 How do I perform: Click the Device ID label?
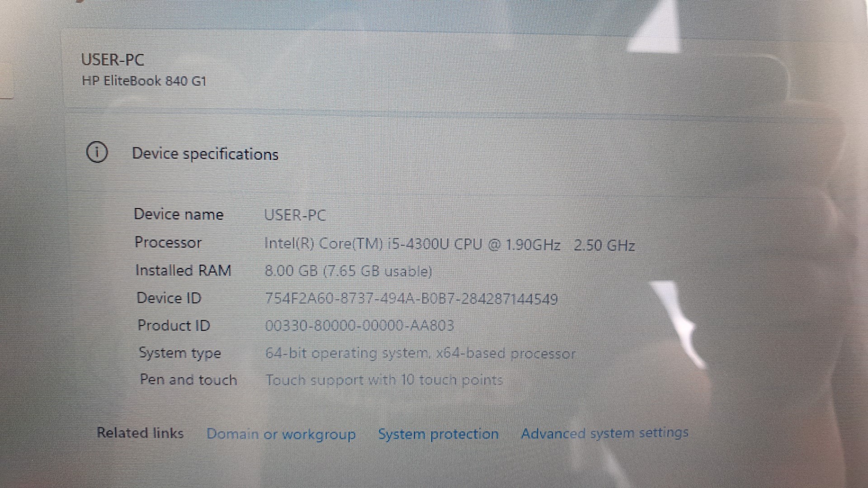[x=169, y=298]
